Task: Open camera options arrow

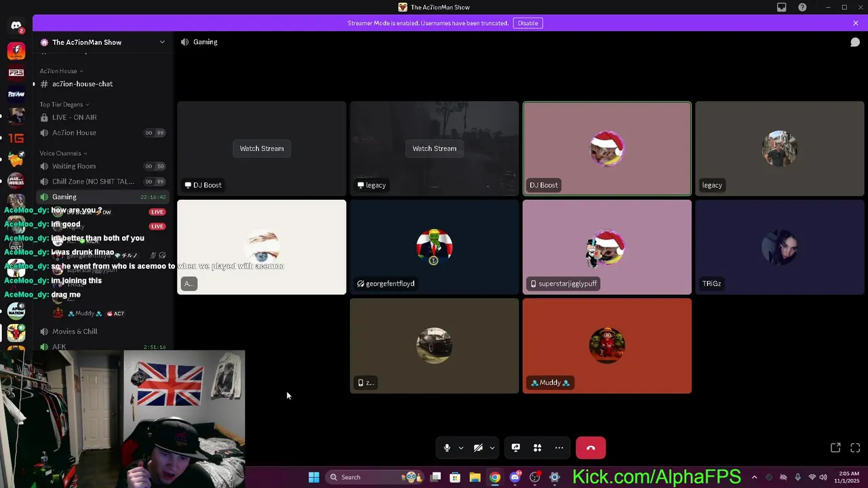Action: [492, 448]
